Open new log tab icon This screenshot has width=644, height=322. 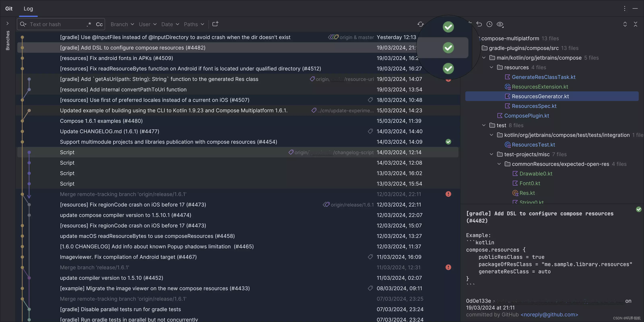click(215, 24)
